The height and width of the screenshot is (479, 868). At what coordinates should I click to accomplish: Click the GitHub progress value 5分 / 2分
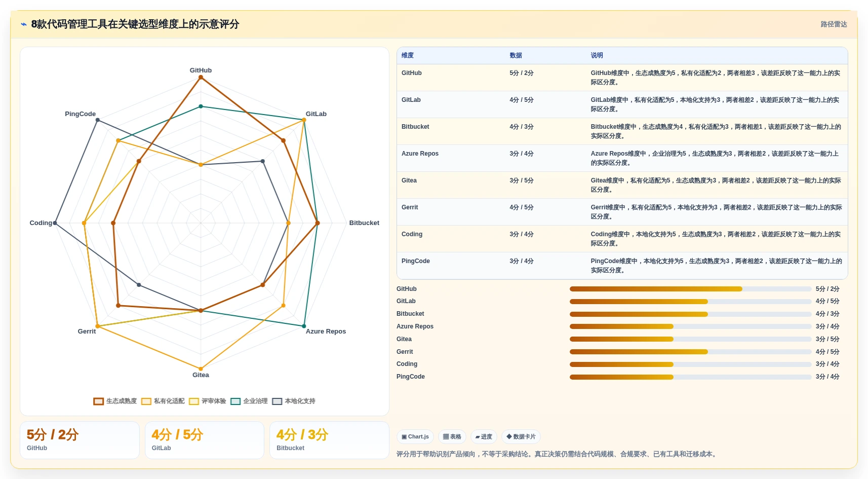[827, 289]
